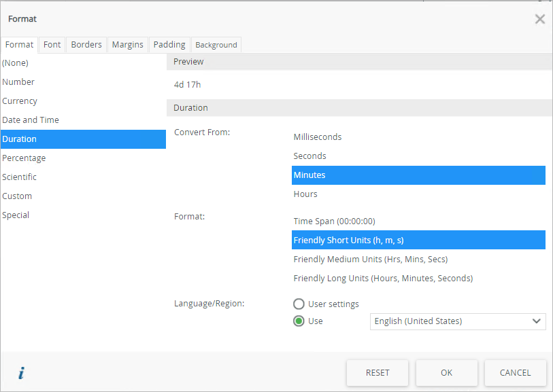Open the Borders tab
The image size is (553, 392).
tap(86, 45)
